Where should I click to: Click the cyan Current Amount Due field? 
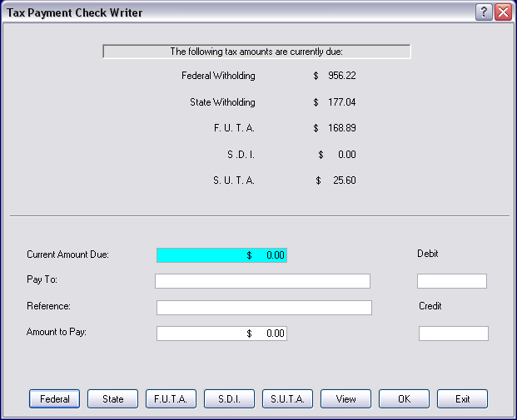point(221,255)
